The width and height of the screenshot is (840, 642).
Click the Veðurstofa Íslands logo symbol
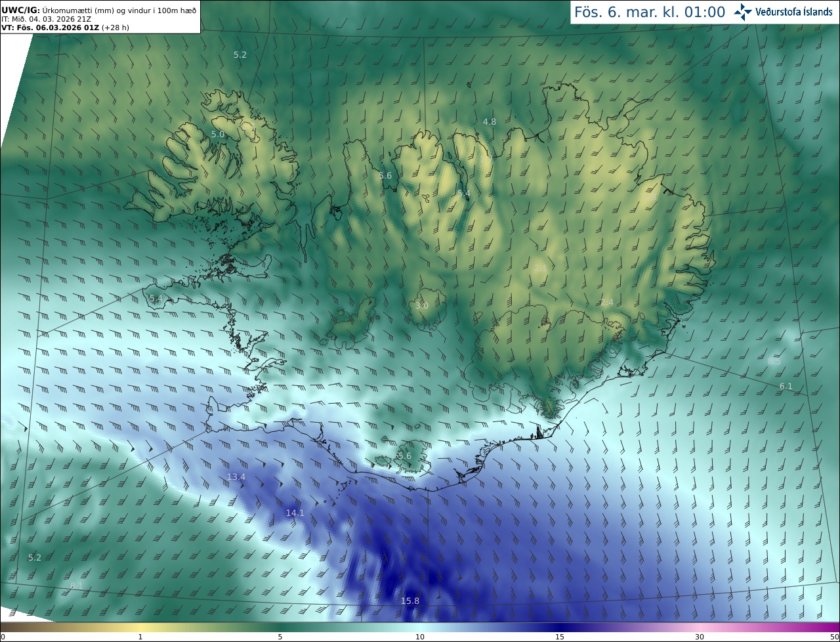coord(743,12)
